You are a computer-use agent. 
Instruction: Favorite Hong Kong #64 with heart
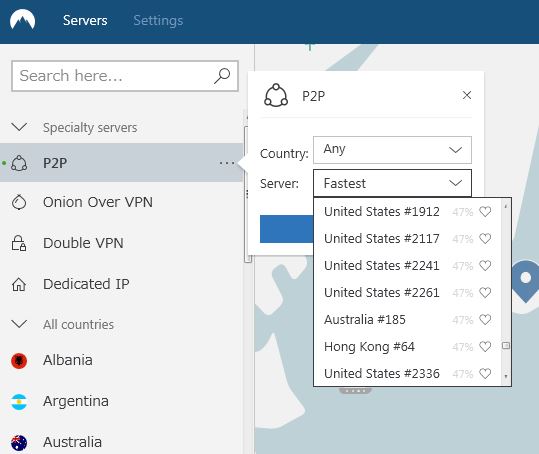click(485, 347)
